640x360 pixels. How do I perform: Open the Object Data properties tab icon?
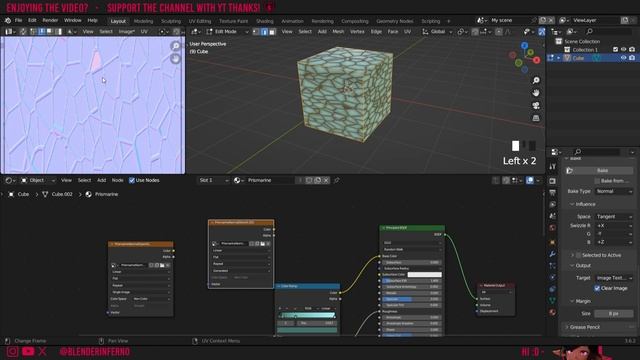coord(553,300)
